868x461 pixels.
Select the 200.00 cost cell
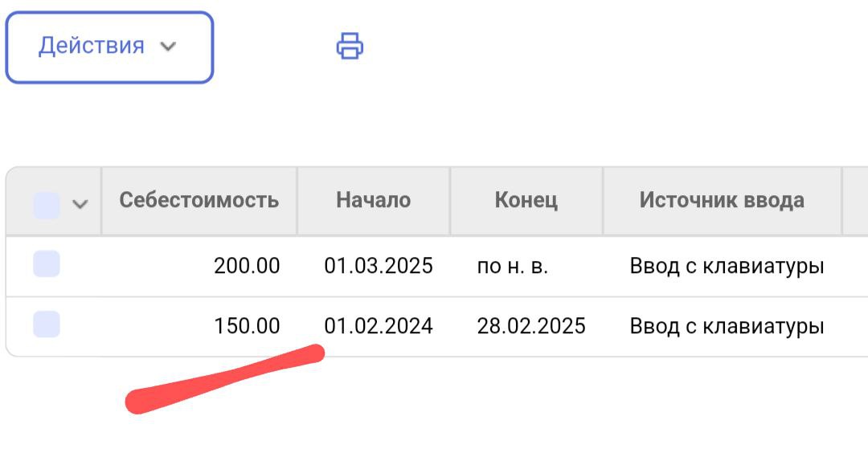pyautogui.click(x=247, y=266)
